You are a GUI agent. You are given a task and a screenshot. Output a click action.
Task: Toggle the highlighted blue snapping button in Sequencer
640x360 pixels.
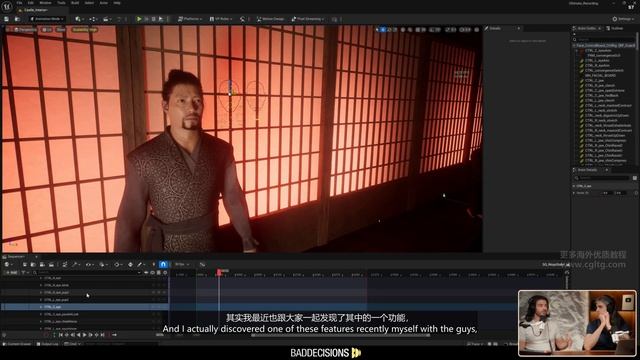pos(163,264)
